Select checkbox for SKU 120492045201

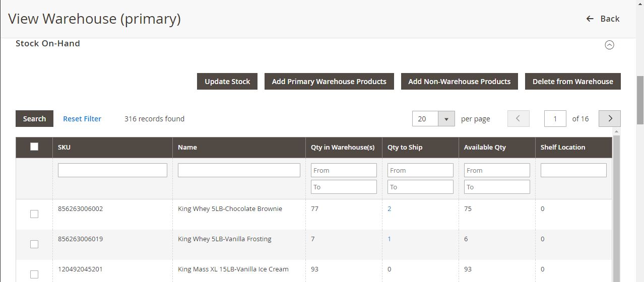34,274
